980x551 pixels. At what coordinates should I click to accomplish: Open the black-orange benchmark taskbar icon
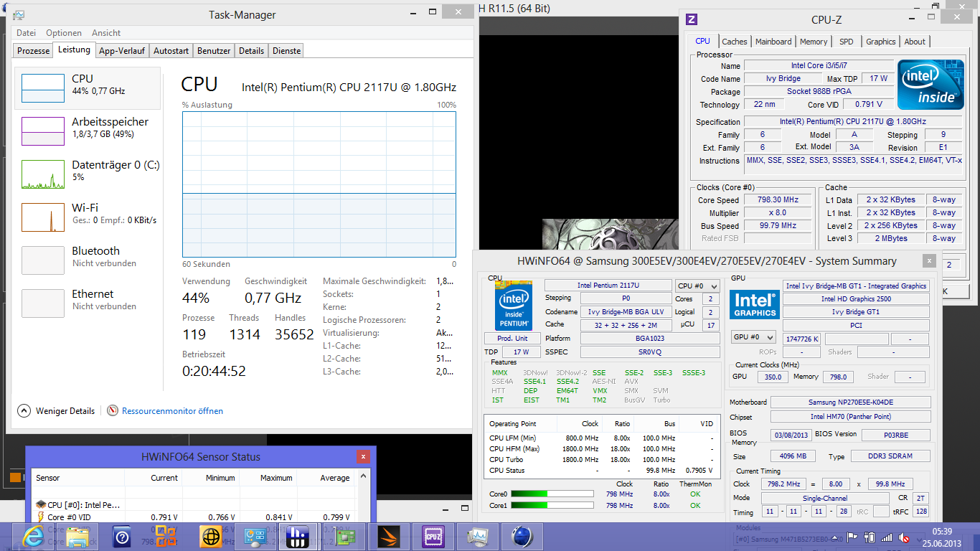tap(389, 536)
